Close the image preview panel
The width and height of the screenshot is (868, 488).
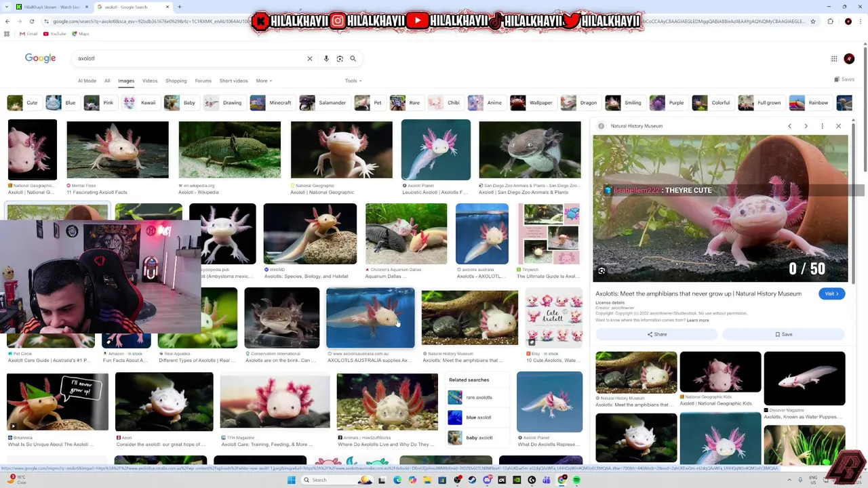(x=838, y=126)
